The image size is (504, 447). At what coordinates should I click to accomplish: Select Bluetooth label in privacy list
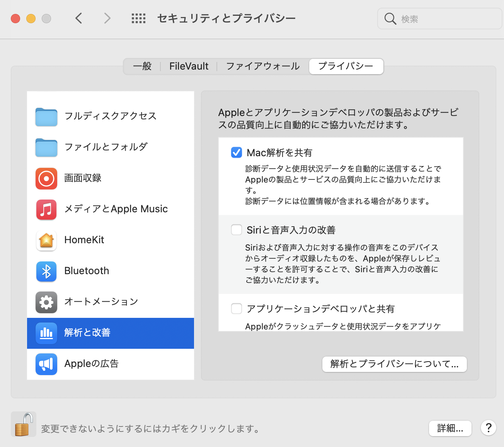click(x=87, y=271)
